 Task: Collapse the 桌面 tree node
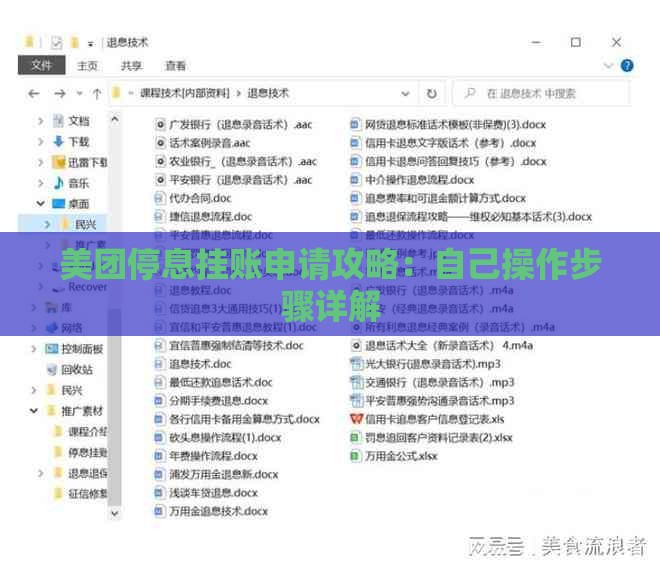pyautogui.click(x=40, y=204)
